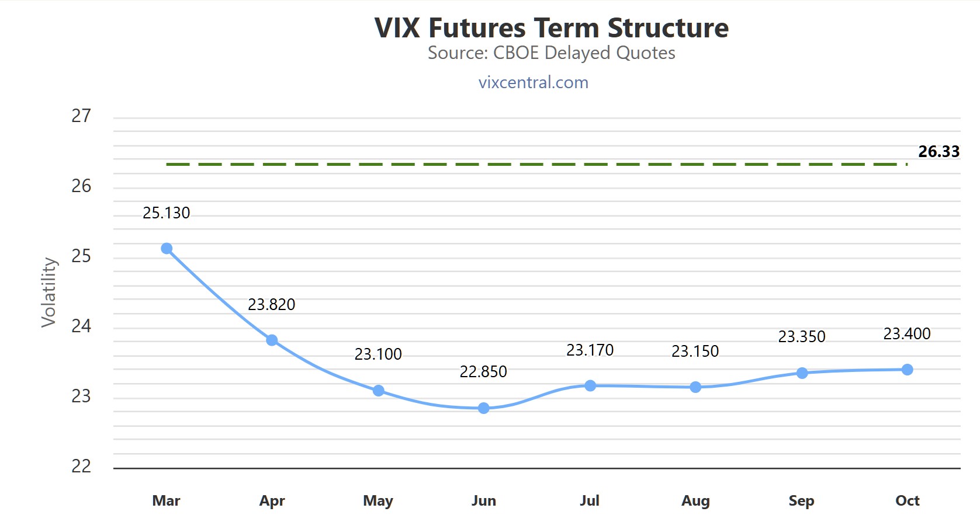Click the Jul data point on the line
The height and width of the screenshot is (515, 980).
coord(590,386)
